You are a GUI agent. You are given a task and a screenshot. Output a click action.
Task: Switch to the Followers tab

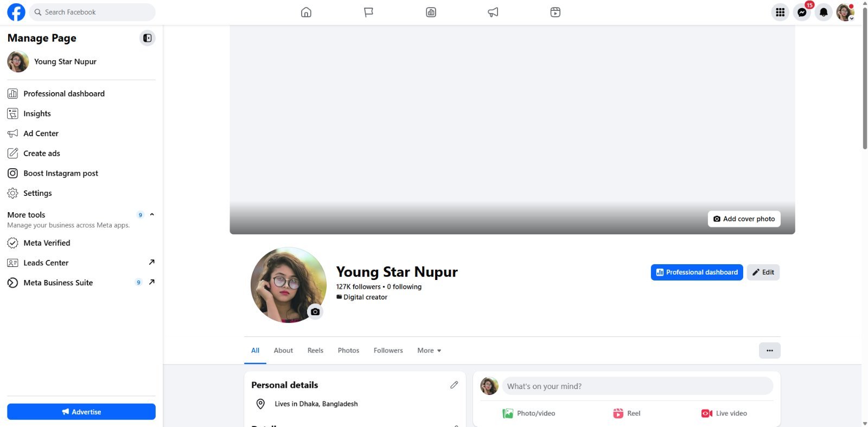[388, 350]
